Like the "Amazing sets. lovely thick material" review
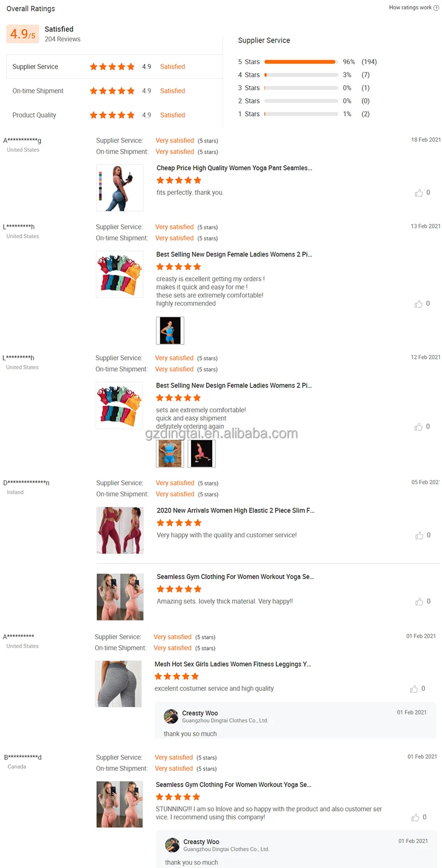The width and height of the screenshot is (442, 868). [419, 602]
